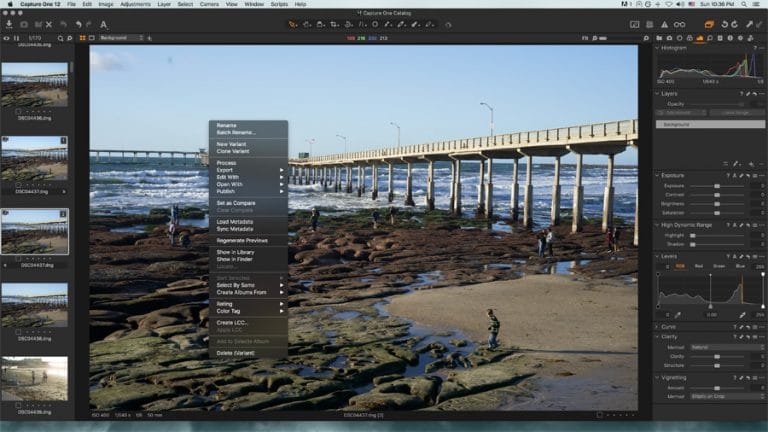Screen dimensions: 768x432
Task: Click the Levels picker eyedropper icon
Action: 678,315
